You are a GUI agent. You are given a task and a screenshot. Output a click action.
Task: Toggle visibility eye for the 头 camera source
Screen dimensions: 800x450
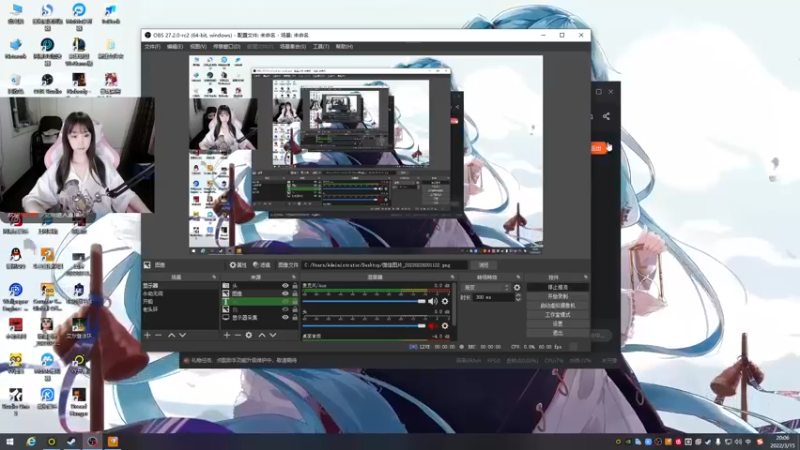coord(285,286)
